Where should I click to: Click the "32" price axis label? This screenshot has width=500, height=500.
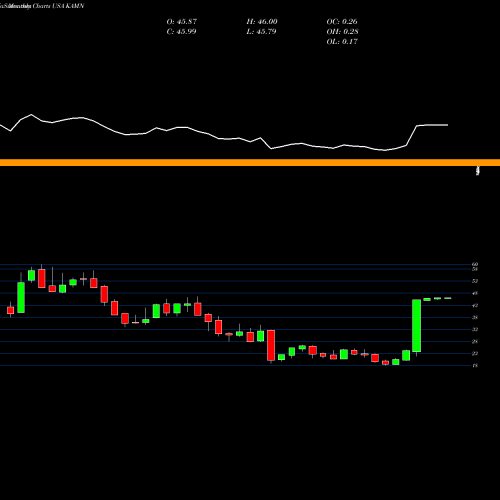pyautogui.click(x=475, y=329)
